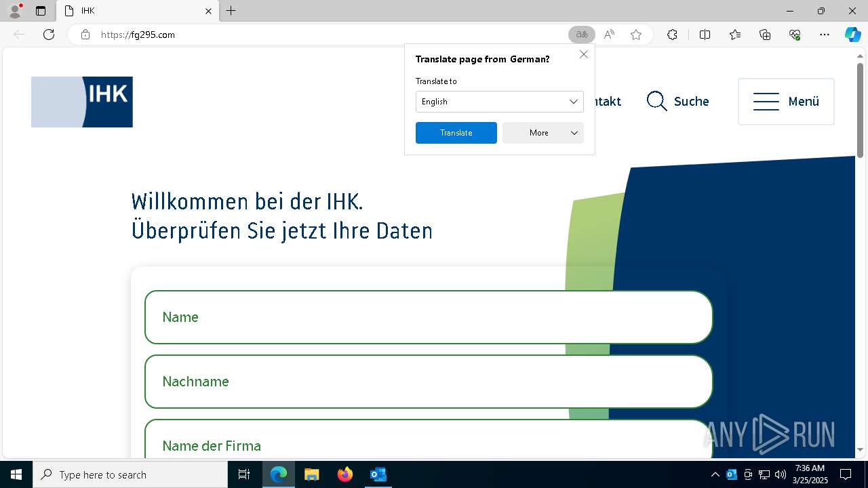Screen dimensions: 868x488
Task: Select the IHK browser tab
Action: (x=138, y=11)
